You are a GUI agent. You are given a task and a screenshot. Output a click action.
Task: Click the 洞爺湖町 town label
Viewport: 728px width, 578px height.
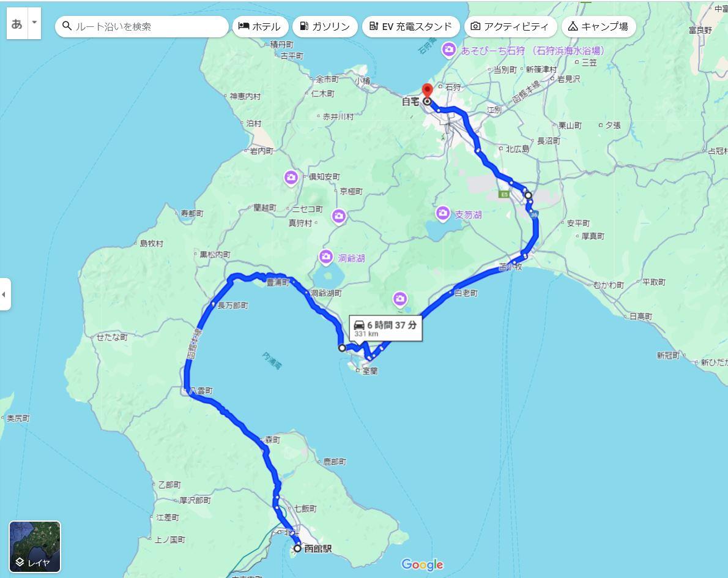[x=326, y=293]
